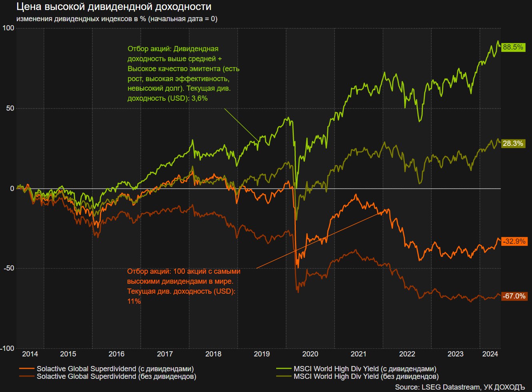Toggle Solactive Global Superdividend (с дивидендами) legend entry
This screenshot has height=392, width=532.
click(115, 369)
